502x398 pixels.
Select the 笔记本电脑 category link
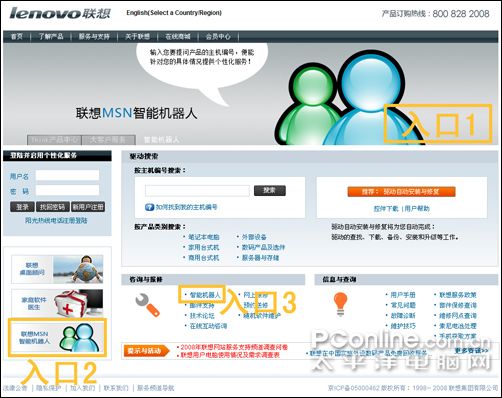204,237
